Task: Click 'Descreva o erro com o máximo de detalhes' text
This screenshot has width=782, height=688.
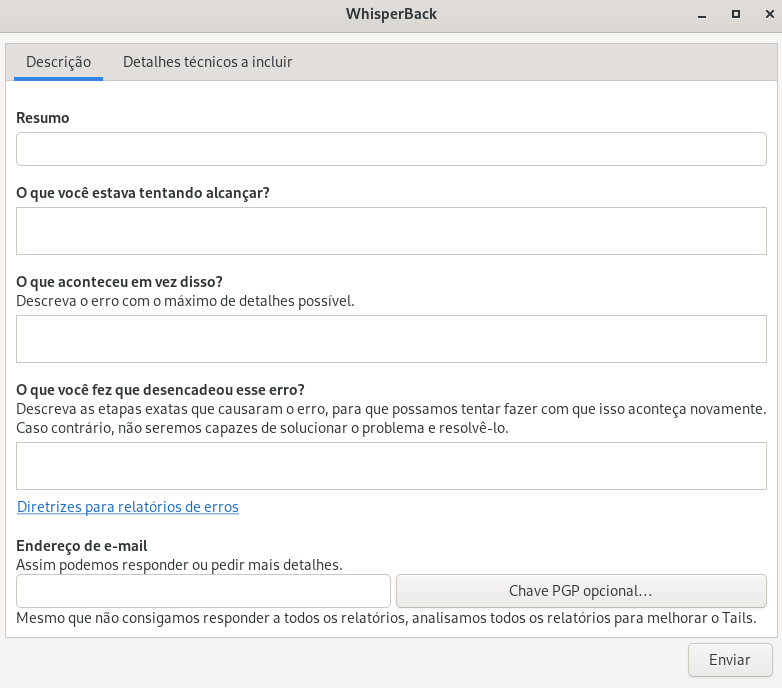Action: coord(185,301)
